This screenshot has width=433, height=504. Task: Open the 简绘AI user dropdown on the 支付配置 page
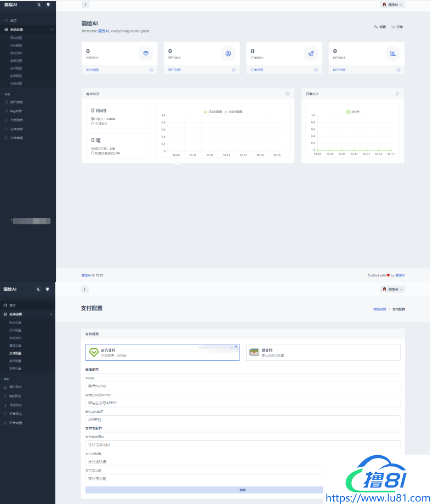[x=392, y=289]
